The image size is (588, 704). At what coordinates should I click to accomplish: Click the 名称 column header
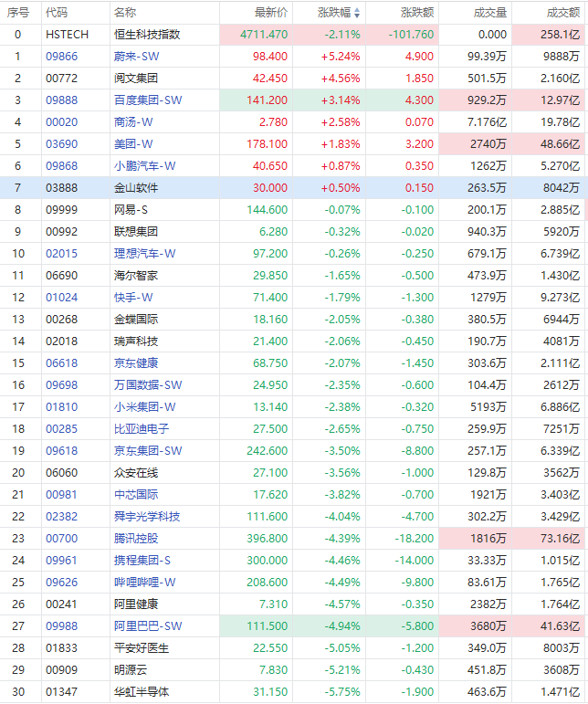(125, 13)
